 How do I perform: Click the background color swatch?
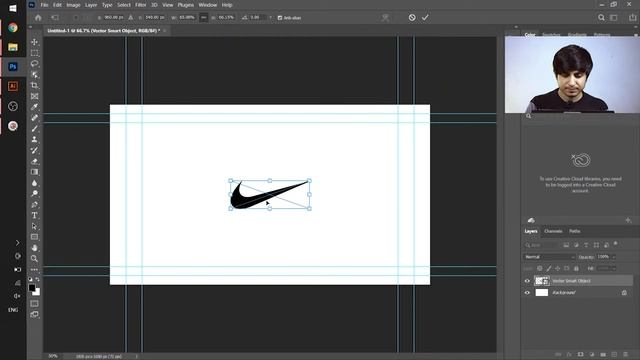38,293
